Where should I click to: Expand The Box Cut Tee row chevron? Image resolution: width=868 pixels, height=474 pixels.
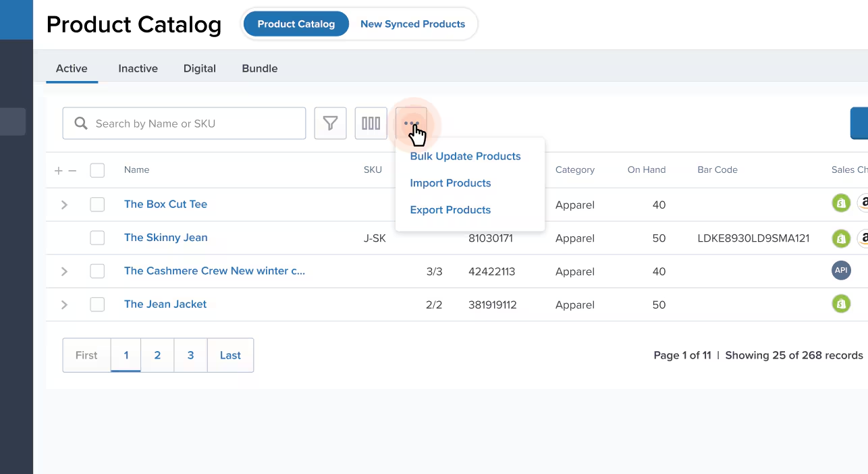pyautogui.click(x=64, y=204)
